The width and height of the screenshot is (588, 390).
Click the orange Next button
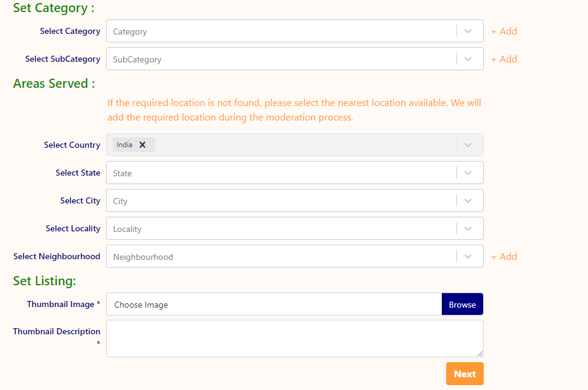(464, 374)
